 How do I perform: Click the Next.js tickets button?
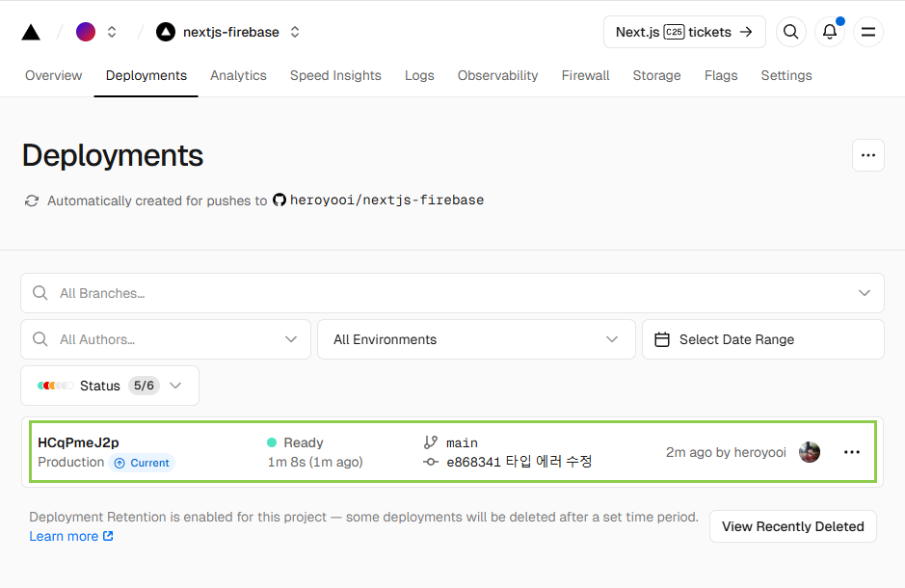point(684,32)
